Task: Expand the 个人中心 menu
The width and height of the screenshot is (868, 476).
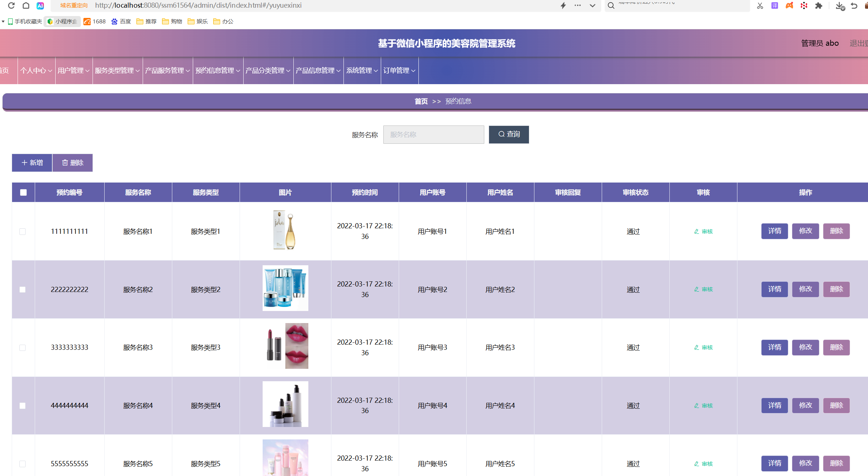Action: pyautogui.click(x=36, y=71)
